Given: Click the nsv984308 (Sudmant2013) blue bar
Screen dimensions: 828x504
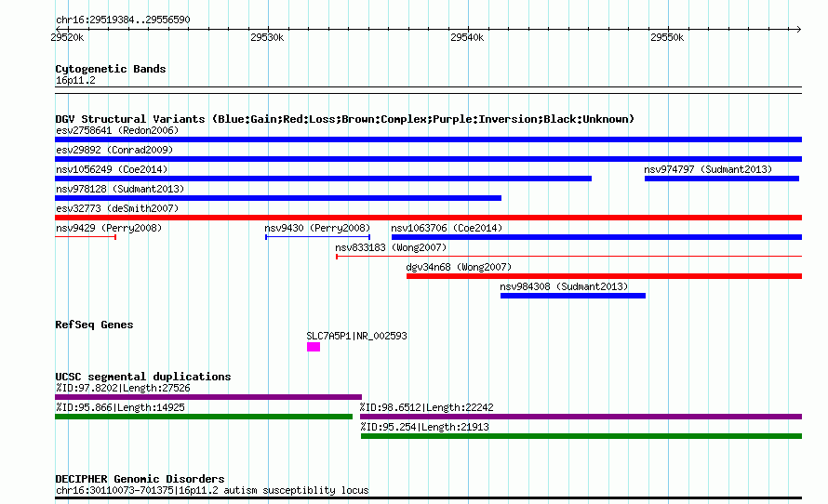Looking at the screenshot, I should point(573,296).
